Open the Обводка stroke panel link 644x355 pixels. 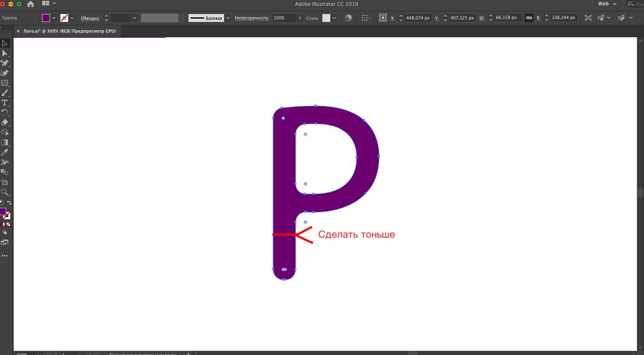(90, 18)
